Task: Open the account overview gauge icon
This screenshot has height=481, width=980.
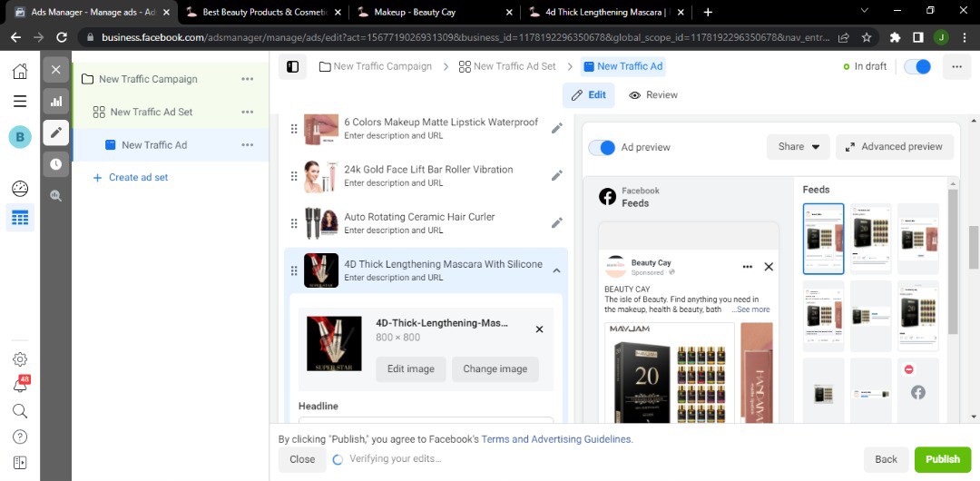Action: tap(20, 188)
